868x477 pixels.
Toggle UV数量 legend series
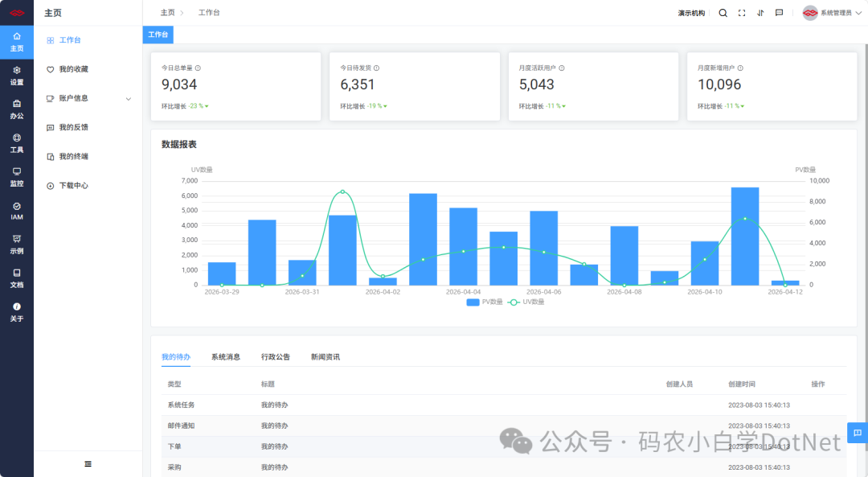click(526, 302)
